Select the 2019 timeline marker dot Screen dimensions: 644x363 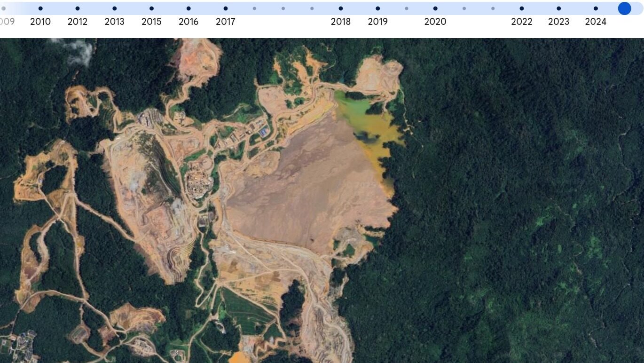pyautogui.click(x=377, y=8)
